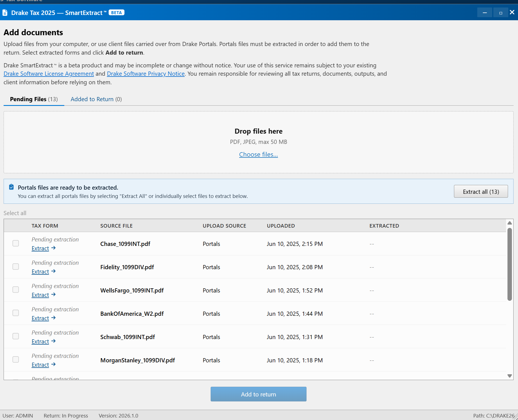
Task: Click User: ADMIN in the status bar
Action: point(18,416)
